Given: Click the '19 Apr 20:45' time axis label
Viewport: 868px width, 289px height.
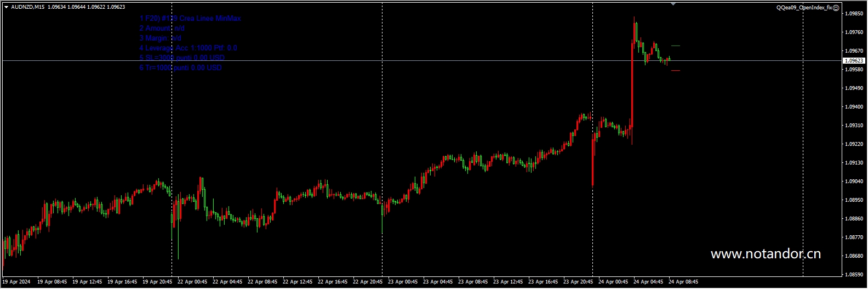Looking at the screenshot, I should pyautogui.click(x=157, y=282).
